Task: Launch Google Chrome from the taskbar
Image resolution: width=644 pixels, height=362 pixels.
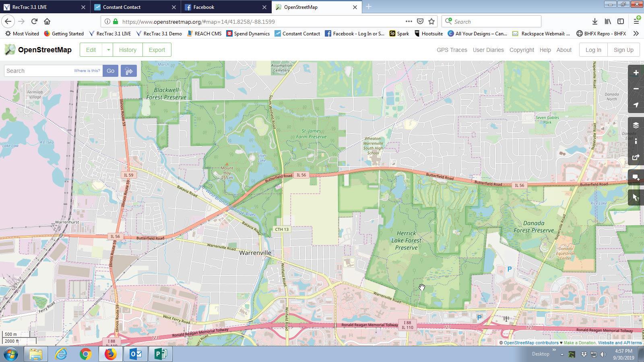Action: pos(85,354)
